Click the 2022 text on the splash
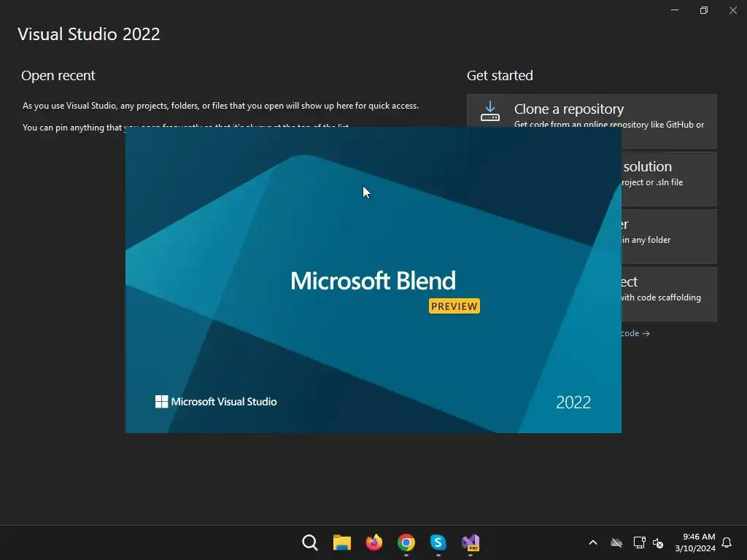The image size is (747, 560). 573,402
